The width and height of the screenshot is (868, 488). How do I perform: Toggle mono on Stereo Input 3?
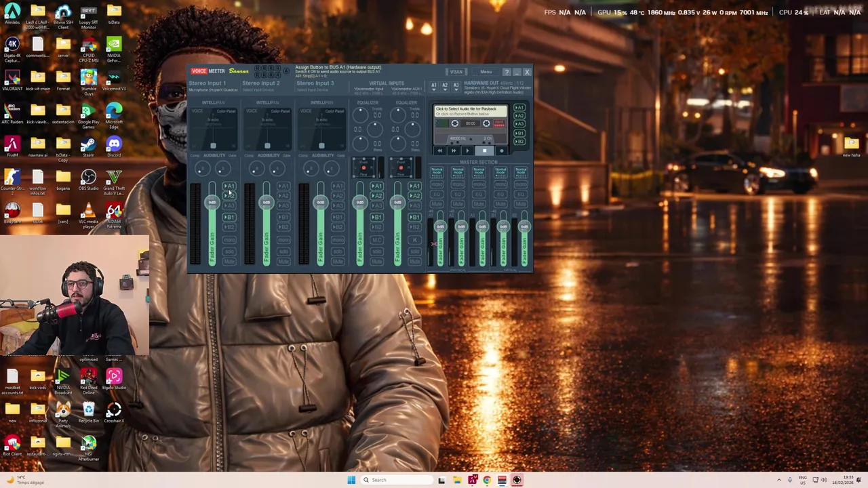(x=338, y=240)
